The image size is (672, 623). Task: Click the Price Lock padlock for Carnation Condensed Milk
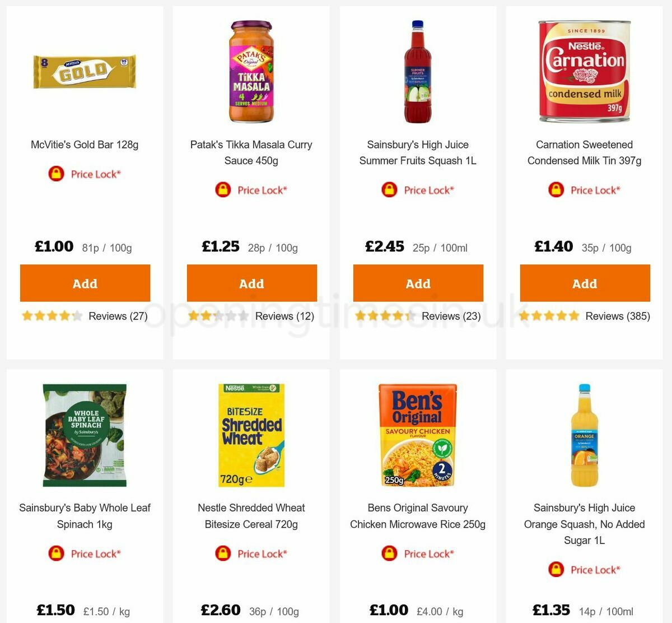coord(555,190)
